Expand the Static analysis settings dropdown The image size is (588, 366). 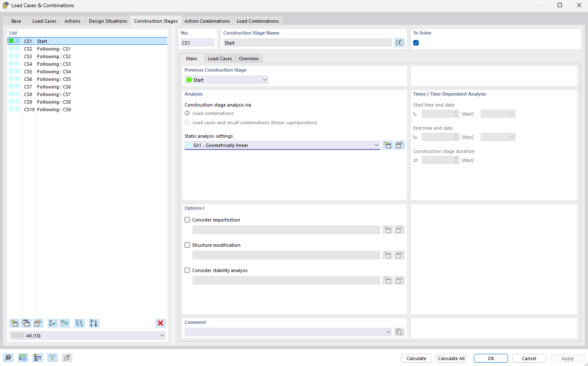[x=377, y=145]
